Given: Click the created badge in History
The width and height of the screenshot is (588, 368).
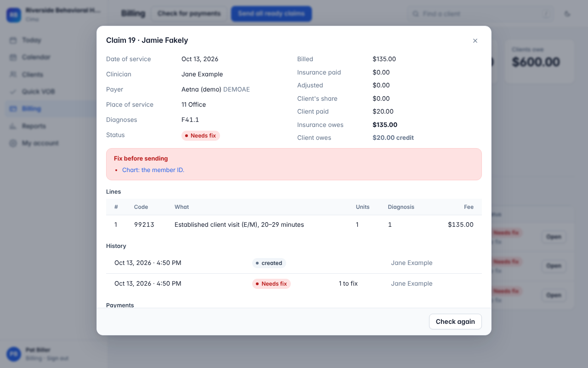Looking at the screenshot, I should click(x=269, y=263).
